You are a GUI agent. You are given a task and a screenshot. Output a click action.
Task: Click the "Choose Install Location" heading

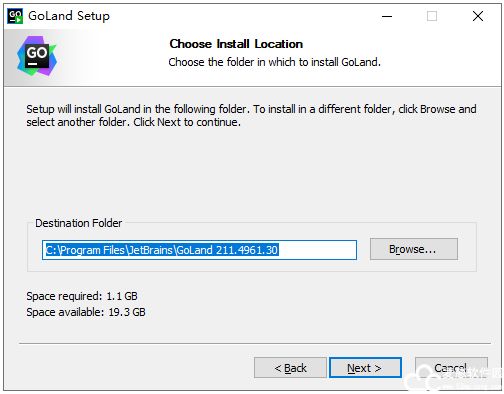tap(236, 44)
